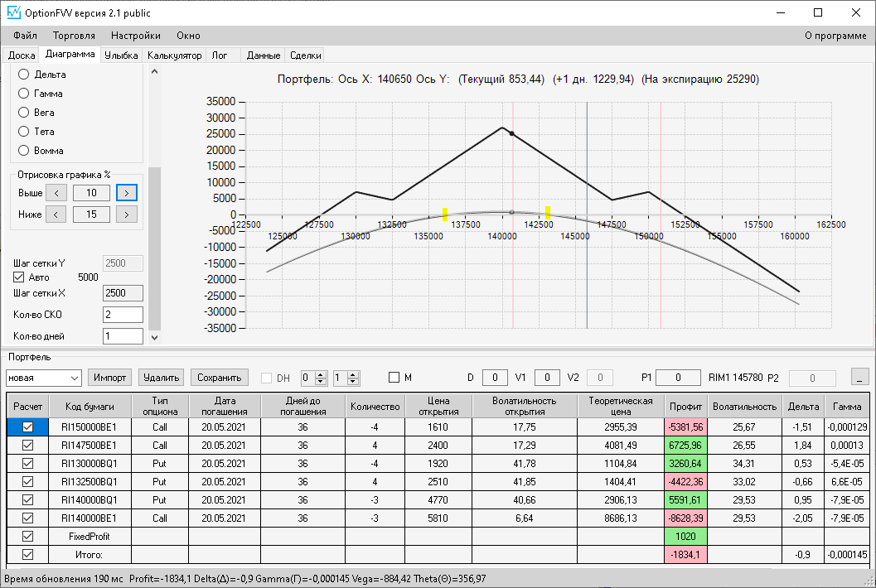Uncheck Расчет for RI140000BQ1 row
This screenshot has height=588, width=876.
(27, 499)
